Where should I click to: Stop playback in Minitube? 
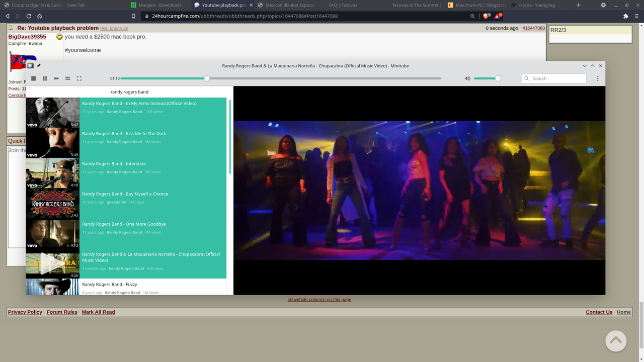pyautogui.click(x=34, y=78)
